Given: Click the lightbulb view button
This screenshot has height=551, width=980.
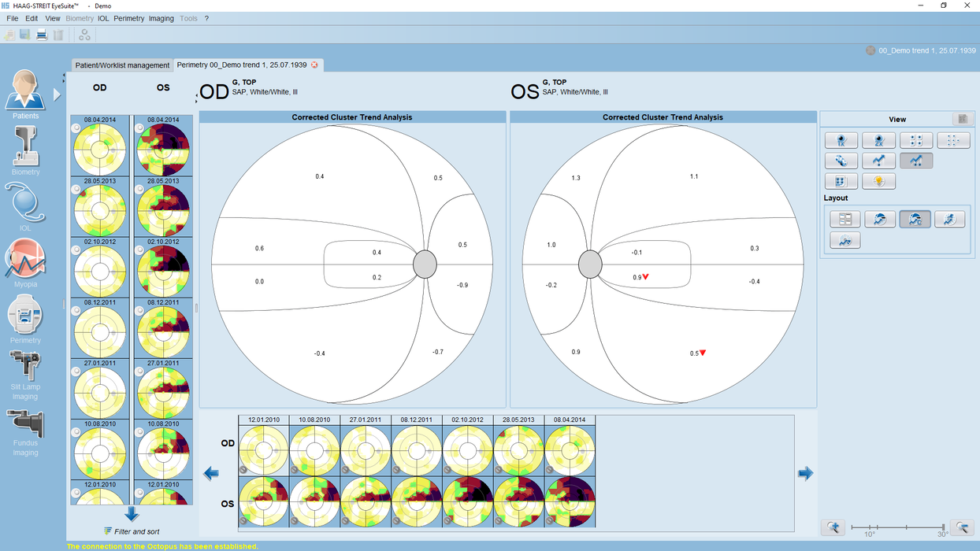Looking at the screenshot, I should [x=878, y=181].
